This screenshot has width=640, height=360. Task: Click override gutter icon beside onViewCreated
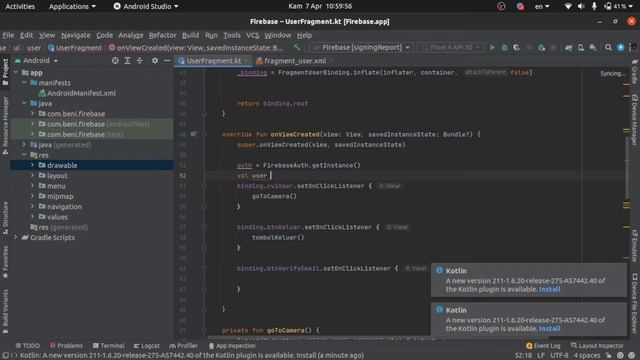[x=193, y=134]
